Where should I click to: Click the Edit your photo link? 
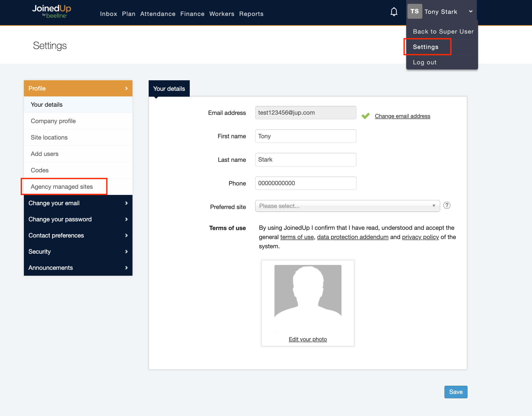click(x=308, y=339)
